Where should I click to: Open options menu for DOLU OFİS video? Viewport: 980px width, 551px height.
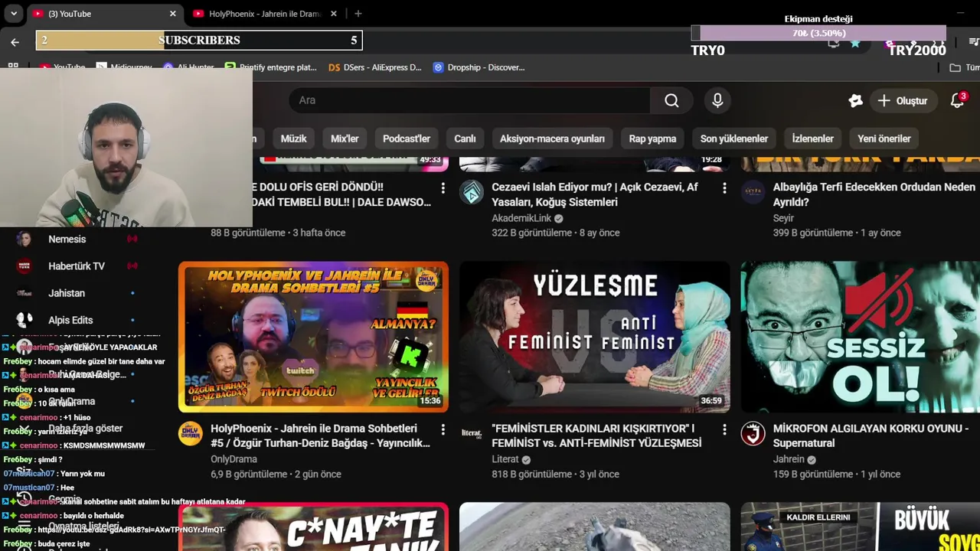coord(443,188)
